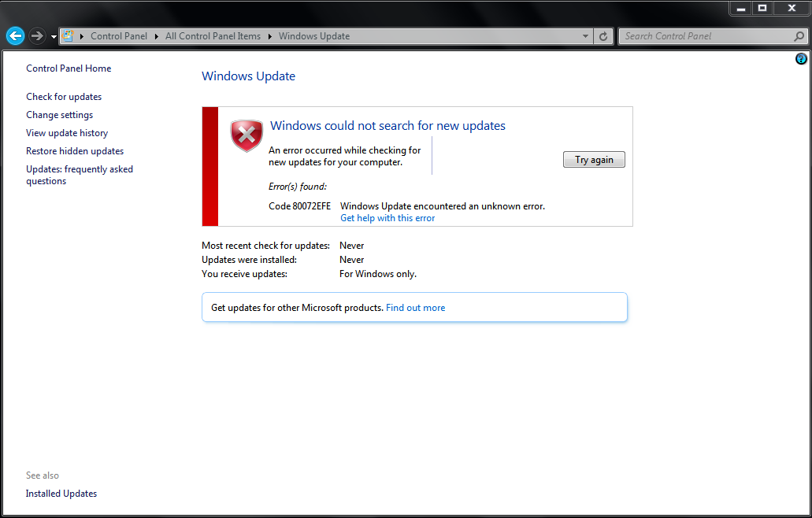The height and width of the screenshot is (518, 812).
Task: Open the recent pages dropdown arrow
Action: point(54,37)
